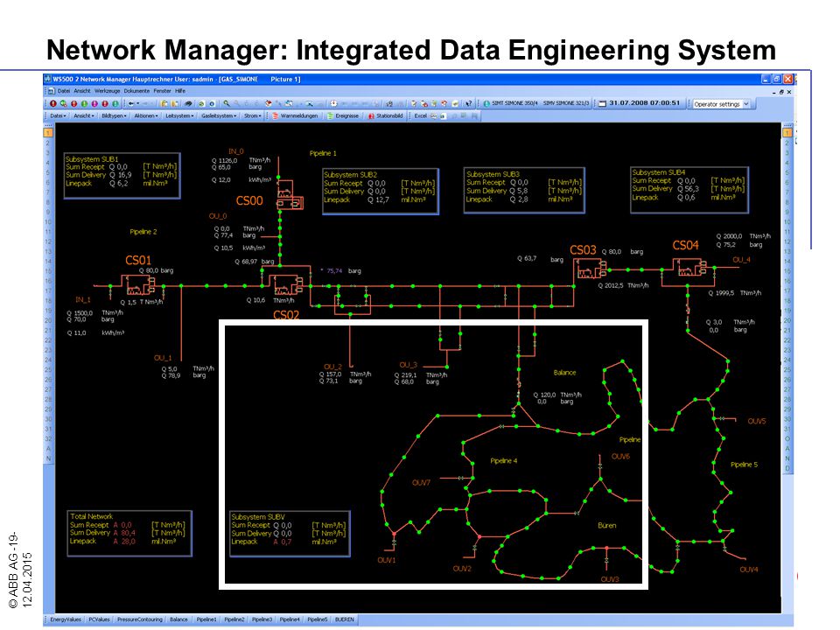Click the SIMV SIMONE 321/3 status text

tap(566, 103)
